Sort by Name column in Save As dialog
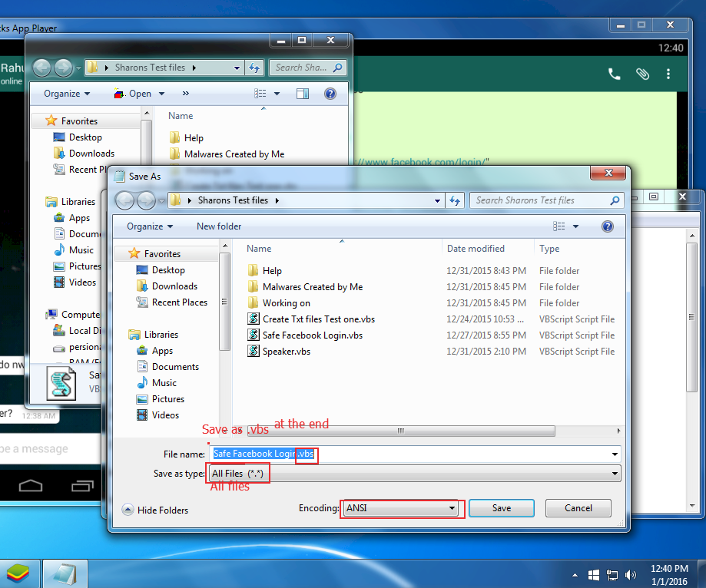Image resolution: width=706 pixels, height=588 pixels. click(259, 249)
